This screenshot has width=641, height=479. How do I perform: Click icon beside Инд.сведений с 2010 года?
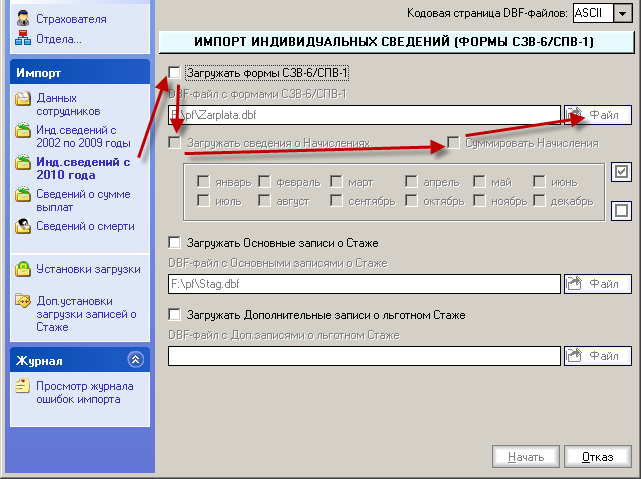click(23, 162)
